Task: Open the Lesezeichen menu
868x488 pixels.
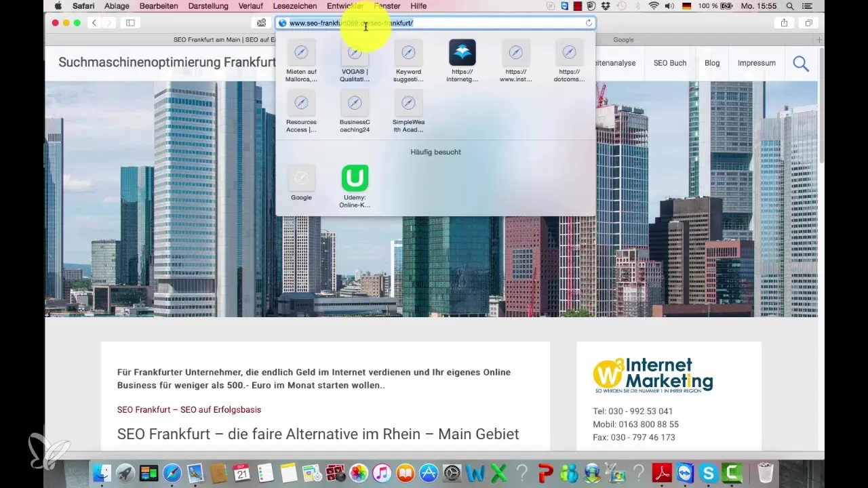Action: [x=294, y=5]
